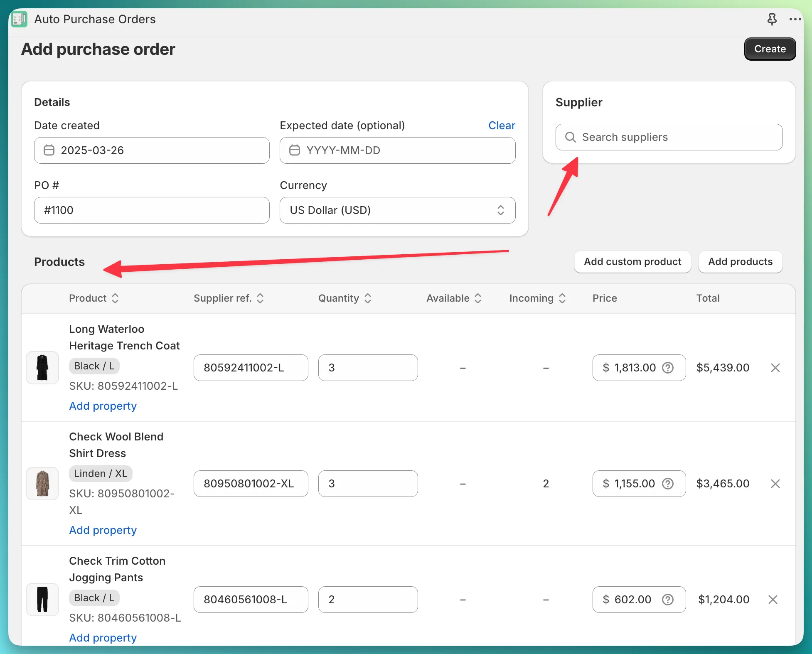Click Check Trim Cotton Jogging Pants name
The image size is (812, 654).
point(117,569)
